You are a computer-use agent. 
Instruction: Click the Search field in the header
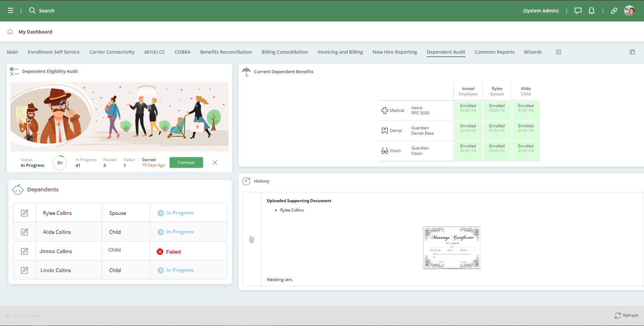coord(47,11)
